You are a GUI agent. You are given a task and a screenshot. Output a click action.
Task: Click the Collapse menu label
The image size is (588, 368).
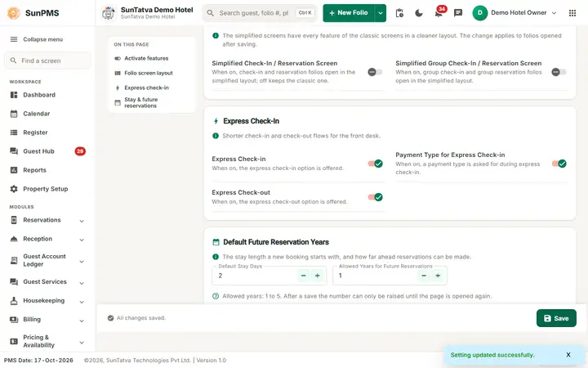coord(42,39)
